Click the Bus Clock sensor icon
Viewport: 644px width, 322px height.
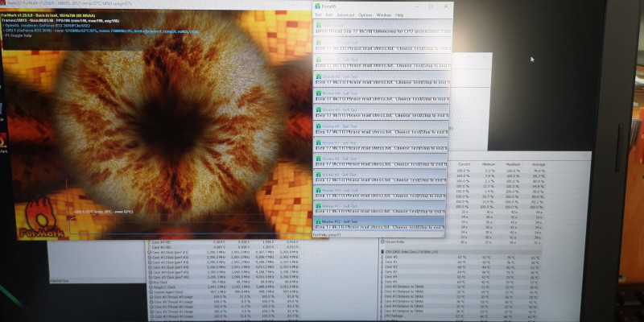point(149,283)
